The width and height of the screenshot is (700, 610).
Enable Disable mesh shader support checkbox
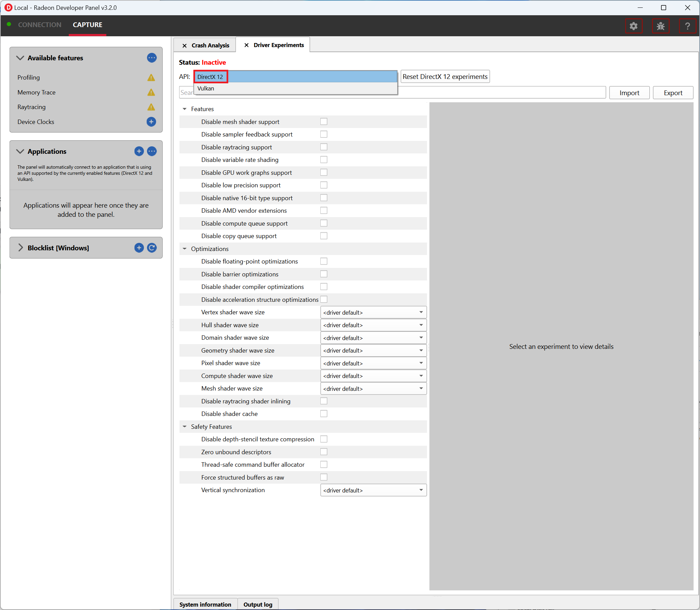tap(324, 122)
